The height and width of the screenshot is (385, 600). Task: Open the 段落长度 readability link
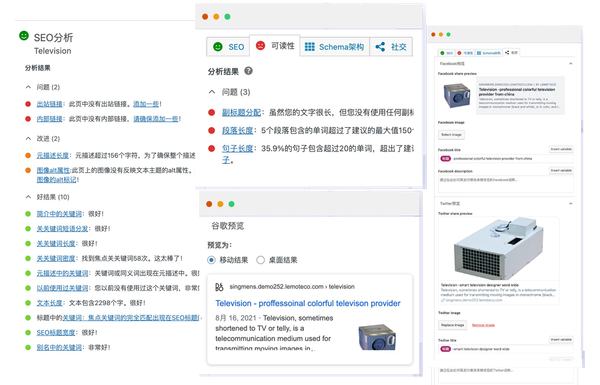coord(238,131)
